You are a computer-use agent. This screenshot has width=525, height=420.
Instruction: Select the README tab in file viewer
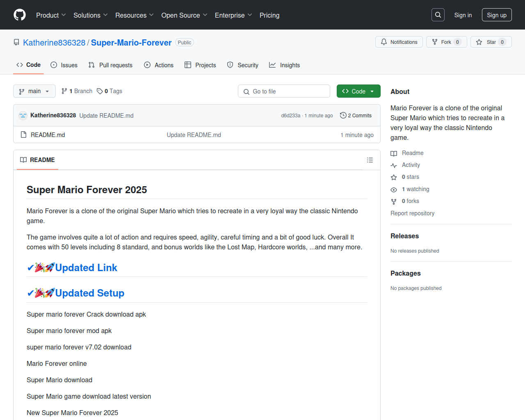tap(37, 160)
